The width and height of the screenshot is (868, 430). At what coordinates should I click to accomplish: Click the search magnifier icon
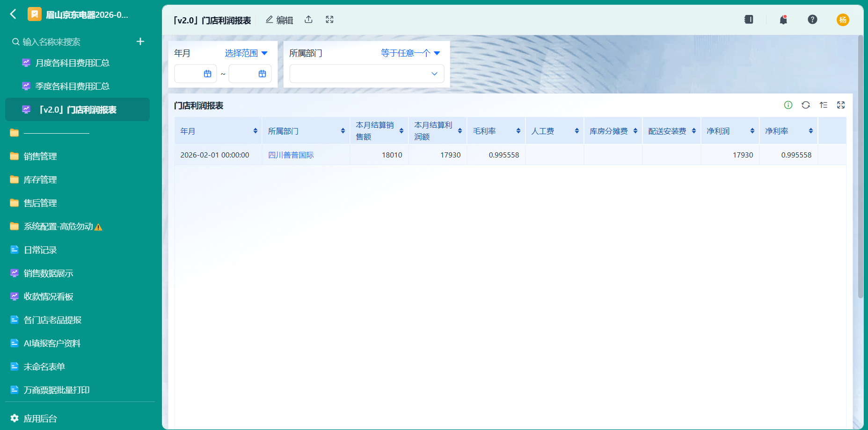tap(16, 42)
